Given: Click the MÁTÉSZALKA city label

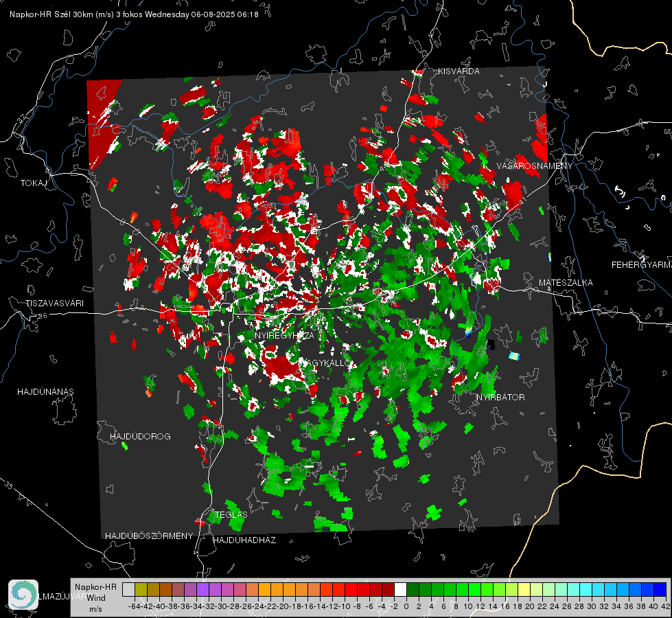Looking at the screenshot, I should pyautogui.click(x=566, y=283).
